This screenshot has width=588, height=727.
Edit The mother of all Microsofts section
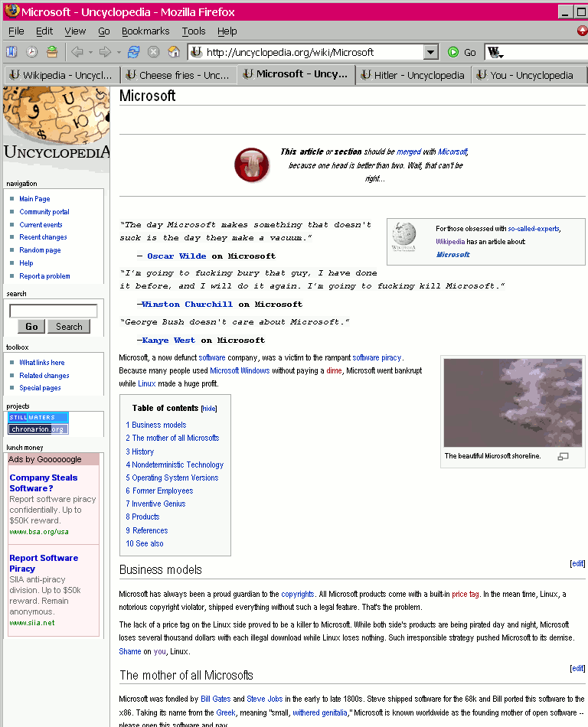[578, 668]
